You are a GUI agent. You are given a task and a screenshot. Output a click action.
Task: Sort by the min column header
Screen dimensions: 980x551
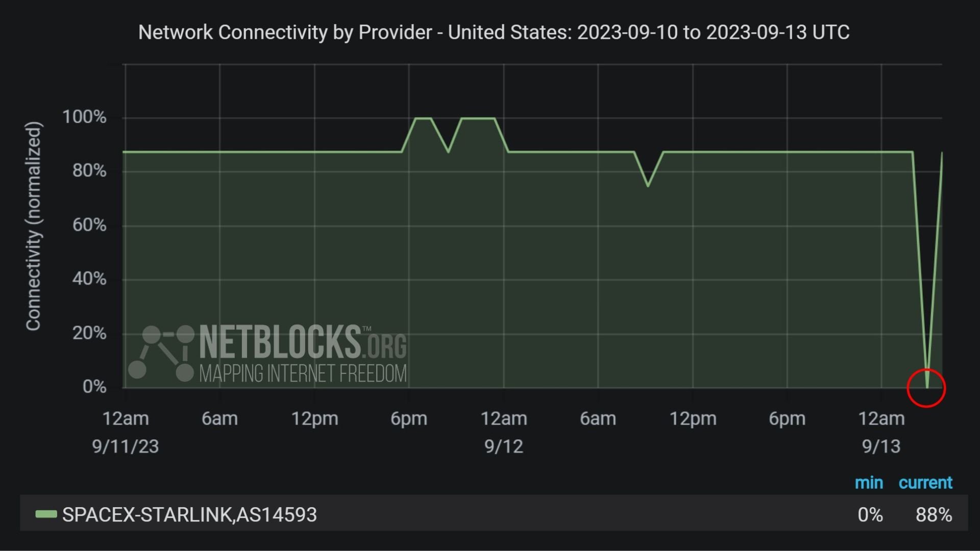(x=869, y=483)
